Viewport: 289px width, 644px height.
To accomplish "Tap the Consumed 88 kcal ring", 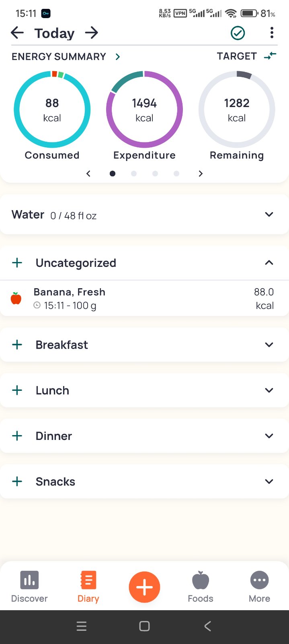I will pyautogui.click(x=52, y=110).
